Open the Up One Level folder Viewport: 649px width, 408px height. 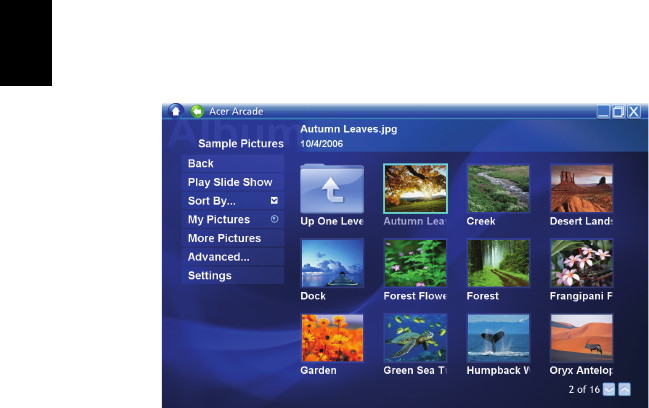point(332,189)
